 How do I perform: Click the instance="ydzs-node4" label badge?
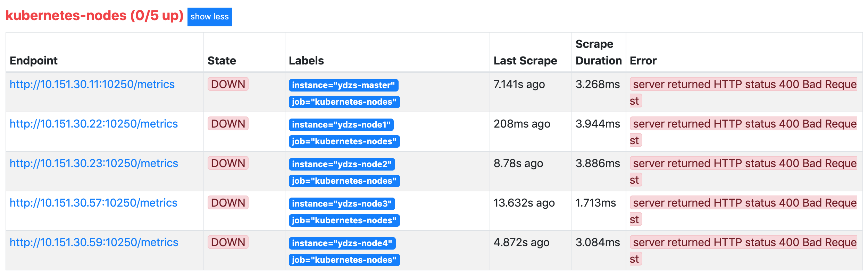[342, 243]
